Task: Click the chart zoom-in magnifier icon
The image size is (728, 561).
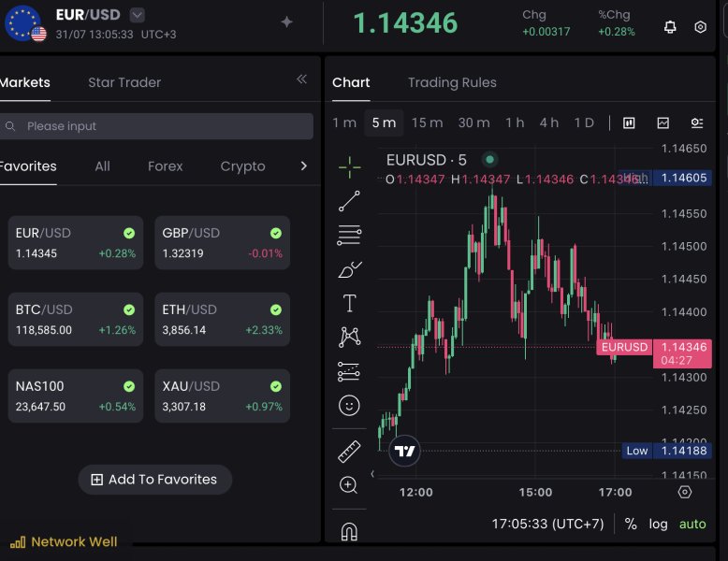Action: tap(349, 484)
